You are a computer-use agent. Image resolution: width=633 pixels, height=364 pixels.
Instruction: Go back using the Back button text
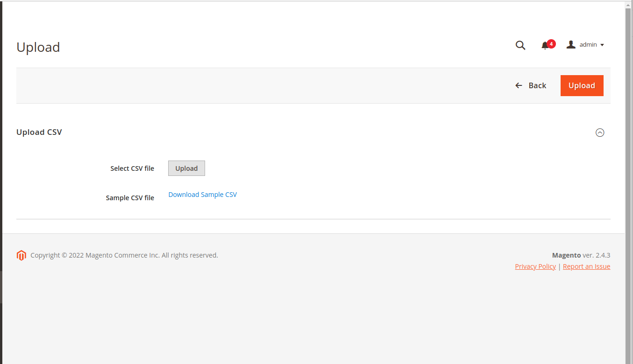pos(537,85)
